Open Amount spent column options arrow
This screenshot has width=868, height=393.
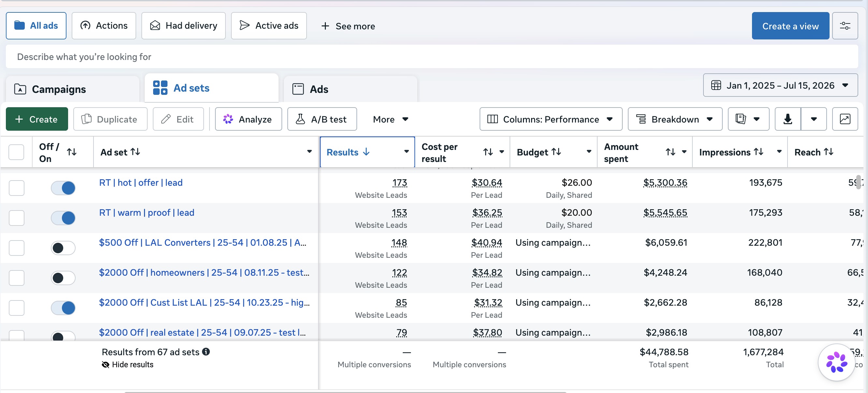click(684, 152)
